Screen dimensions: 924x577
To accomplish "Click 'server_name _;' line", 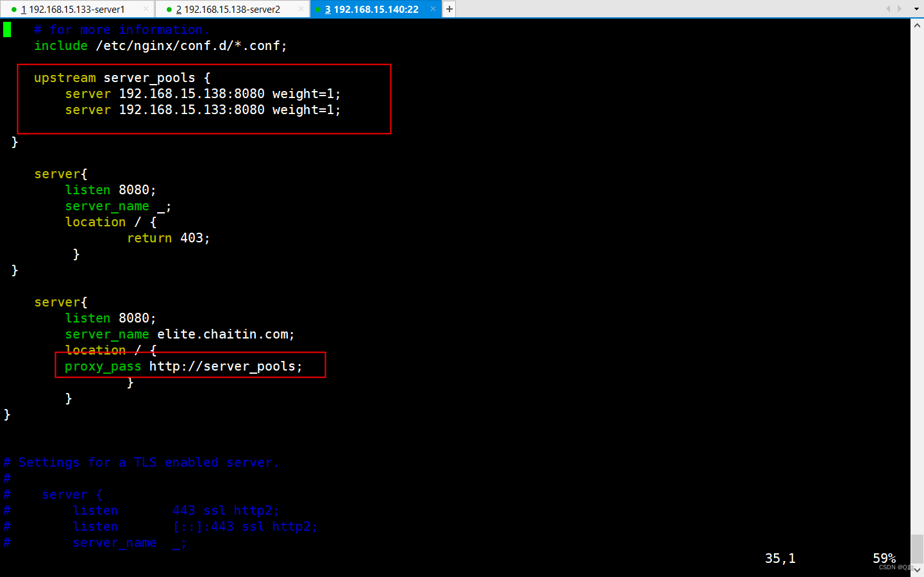I will [118, 206].
